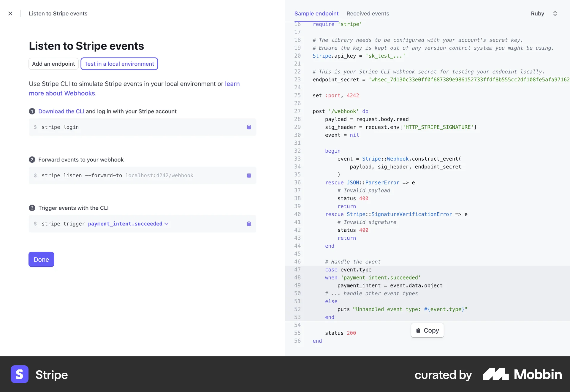Viewport: 570px width, 392px height.
Task: Close the Listen to Stripe events panel
Action: pyautogui.click(x=10, y=13)
